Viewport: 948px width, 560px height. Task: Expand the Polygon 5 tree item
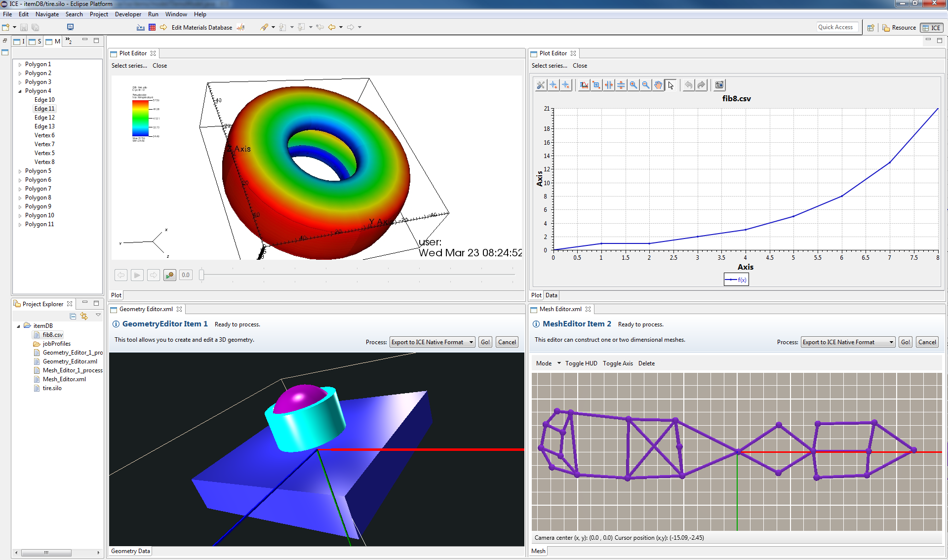(x=20, y=170)
